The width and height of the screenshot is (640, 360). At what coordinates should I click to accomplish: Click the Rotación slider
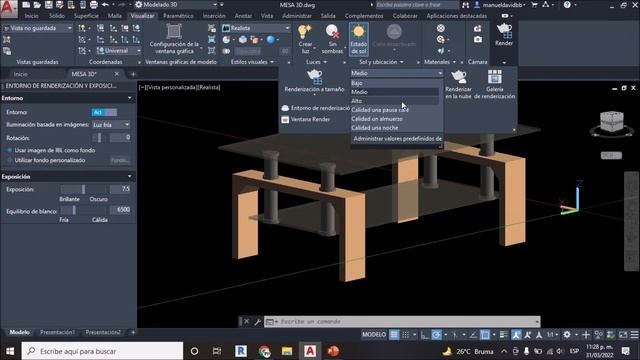[x=100, y=138]
